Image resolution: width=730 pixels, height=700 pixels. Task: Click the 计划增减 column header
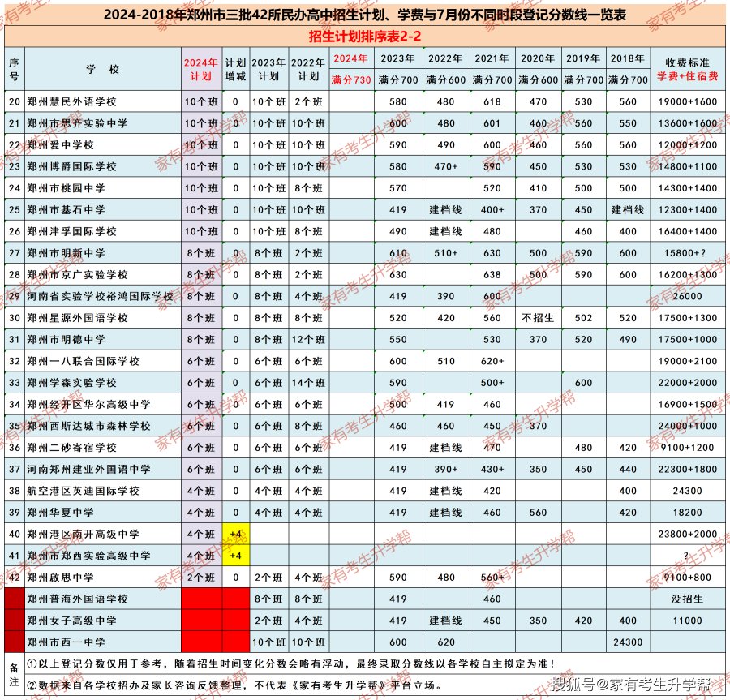click(x=235, y=69)
